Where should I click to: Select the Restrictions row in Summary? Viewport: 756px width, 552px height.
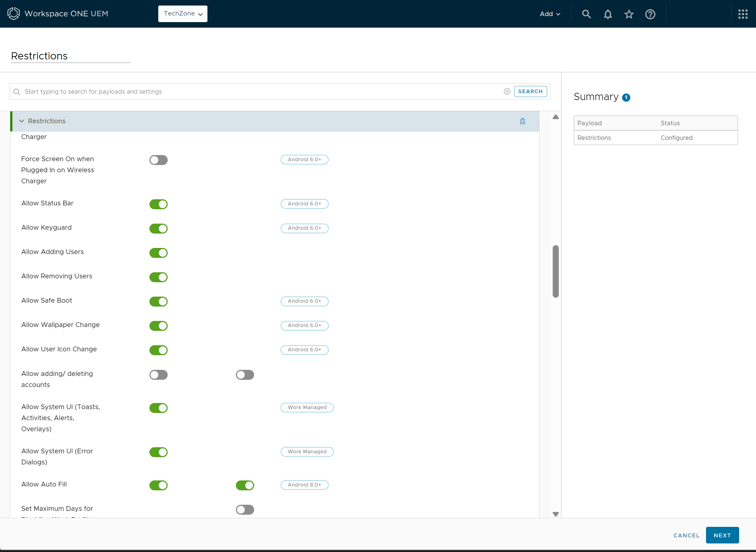pyautogui.click(x=655, y=138)
